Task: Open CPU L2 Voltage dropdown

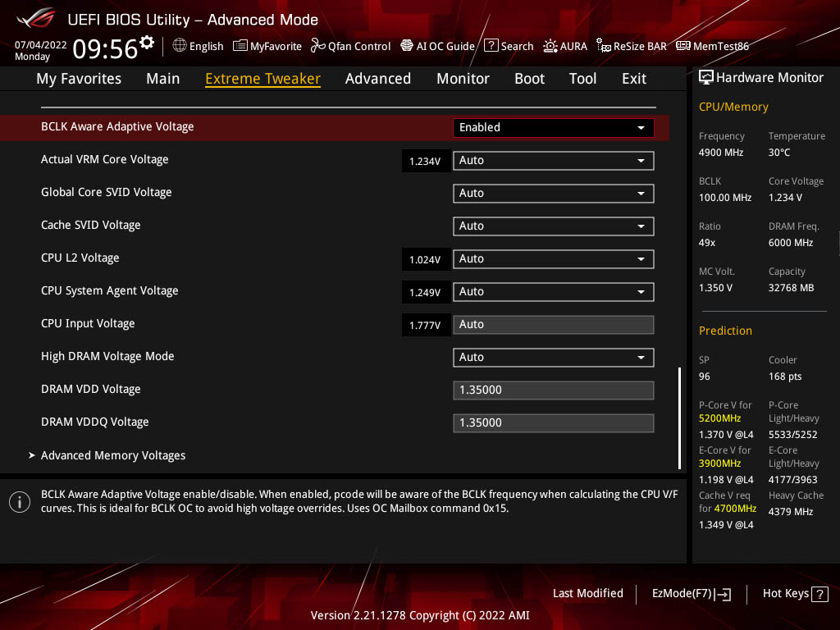Action: tap(554, 259)
